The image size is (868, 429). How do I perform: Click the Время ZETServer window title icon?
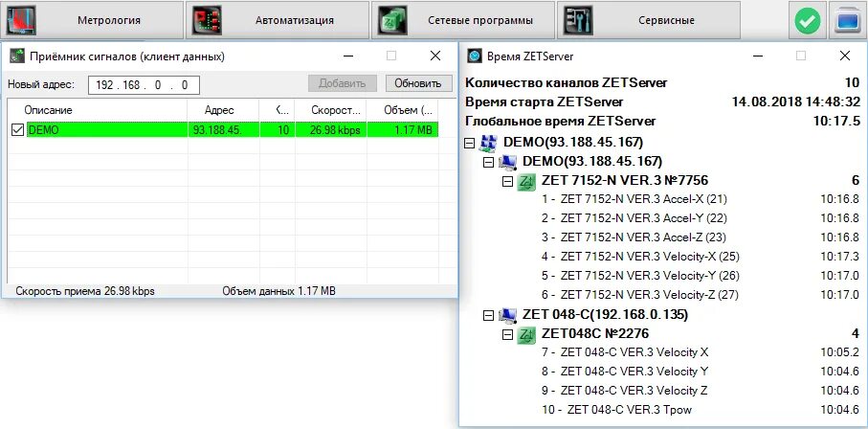coord(475,56)
